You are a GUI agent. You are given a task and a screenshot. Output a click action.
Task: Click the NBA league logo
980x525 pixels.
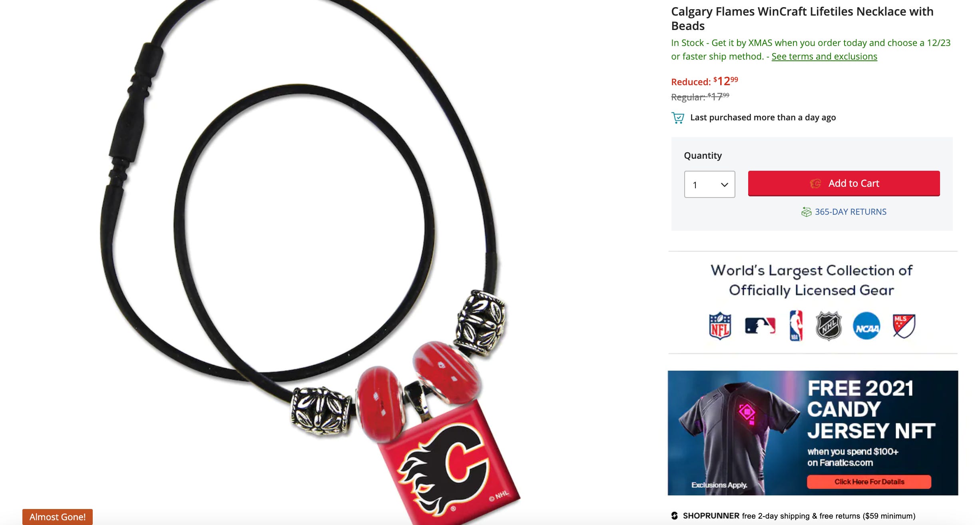click(x=796, y=325)
